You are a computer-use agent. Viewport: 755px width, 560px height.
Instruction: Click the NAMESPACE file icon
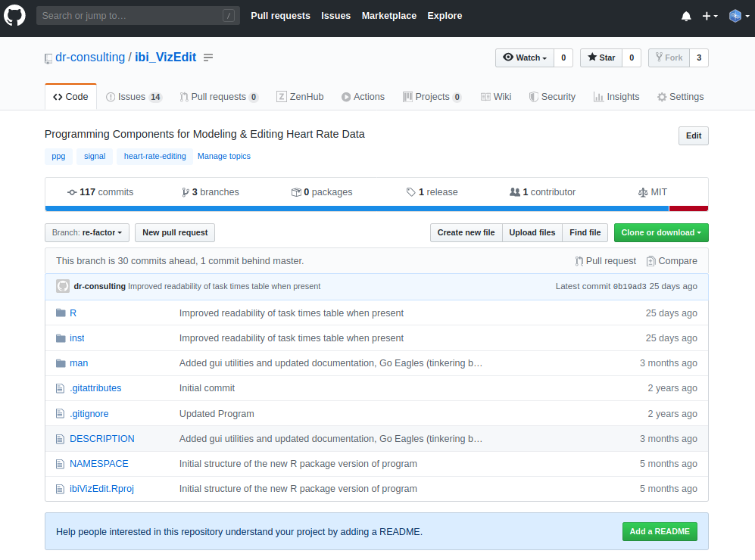[x=60, y=464]
